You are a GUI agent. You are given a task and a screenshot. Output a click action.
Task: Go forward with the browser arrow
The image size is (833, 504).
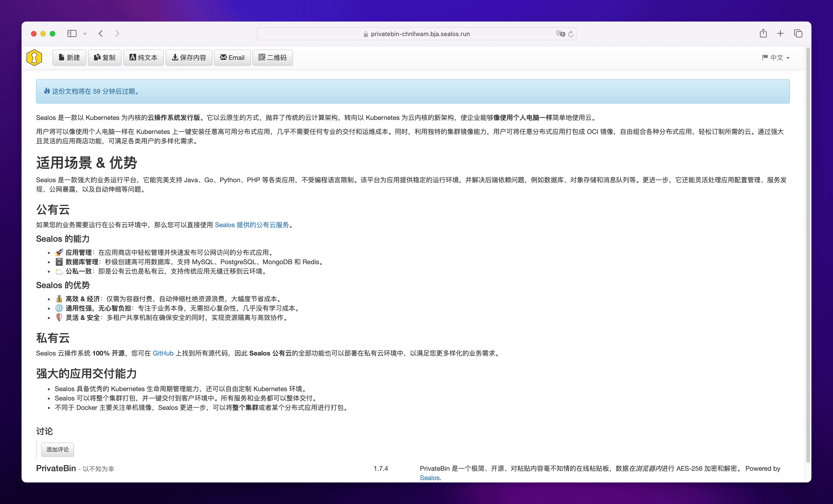[117, 33]
